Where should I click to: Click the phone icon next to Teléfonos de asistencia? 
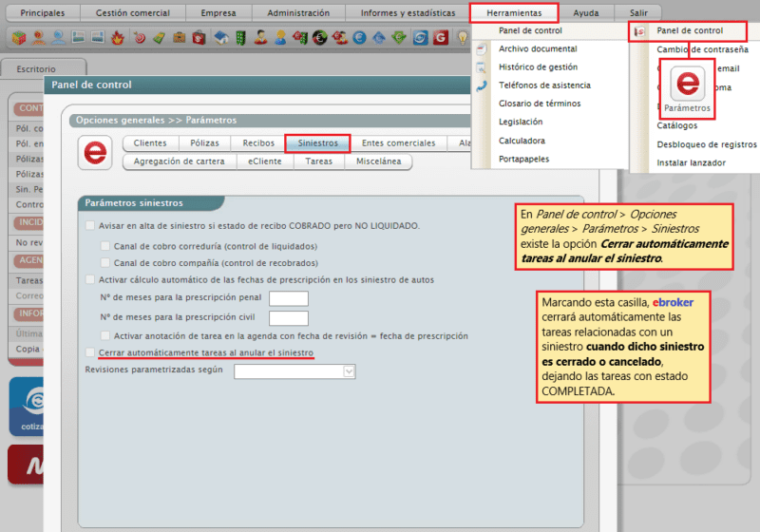482,85
